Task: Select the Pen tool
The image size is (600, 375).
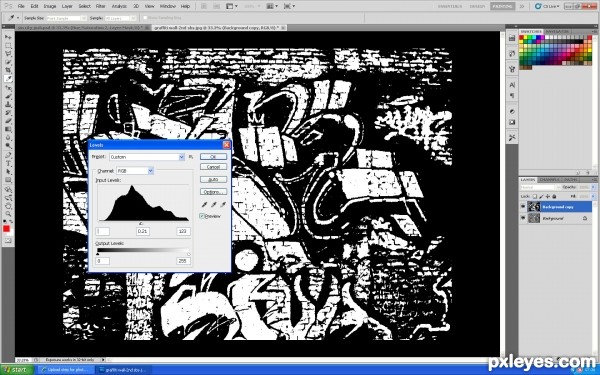Action: coord(8,155)
